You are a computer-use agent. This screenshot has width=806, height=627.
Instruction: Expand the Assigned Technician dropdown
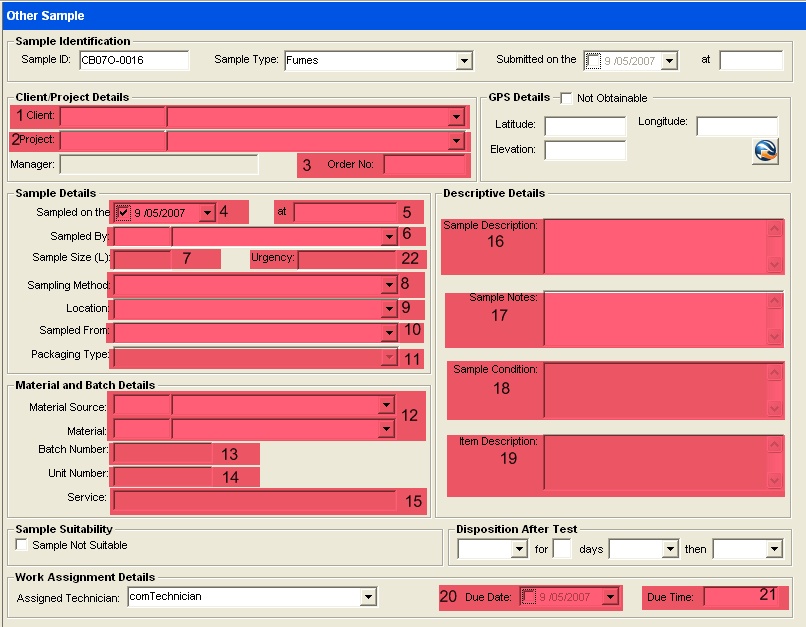click(x=368, y=597)
